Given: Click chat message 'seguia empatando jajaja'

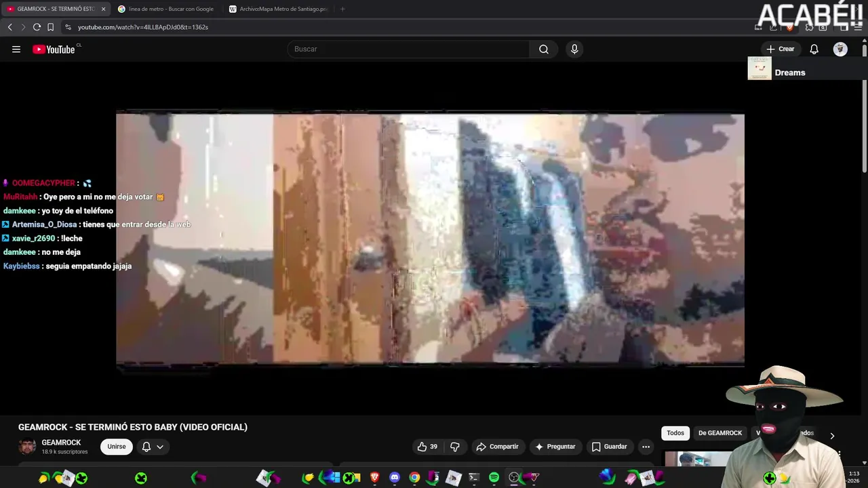Looking at the screenshot, I should coord(89,266).
